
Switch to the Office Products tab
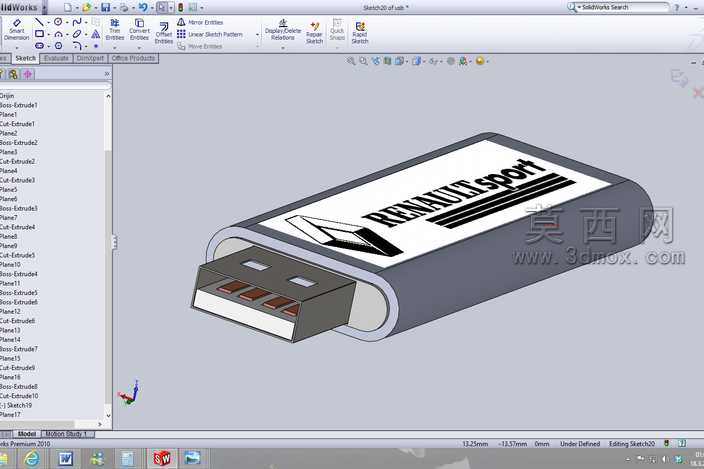click(x=133, y=58)
